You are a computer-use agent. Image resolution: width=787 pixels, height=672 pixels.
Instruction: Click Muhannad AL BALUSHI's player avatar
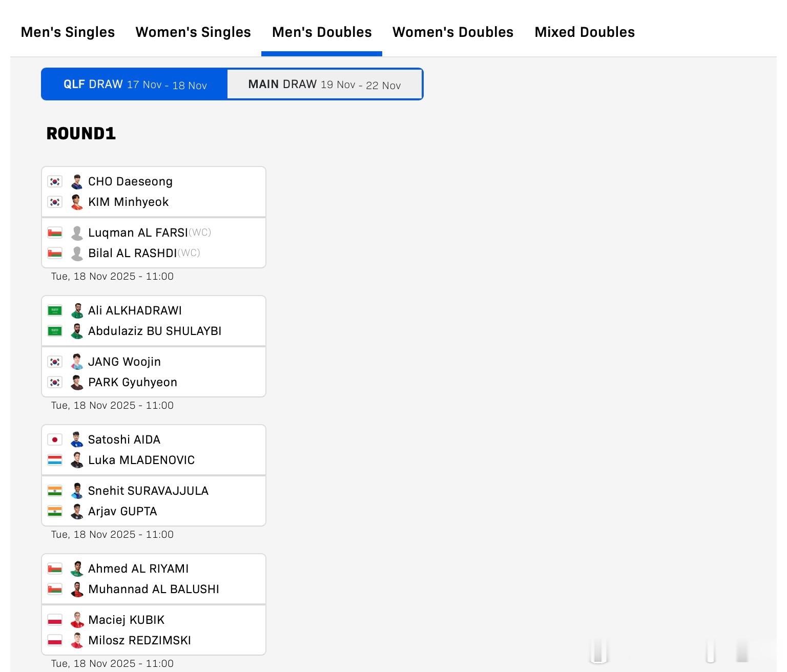coord(77,589)
